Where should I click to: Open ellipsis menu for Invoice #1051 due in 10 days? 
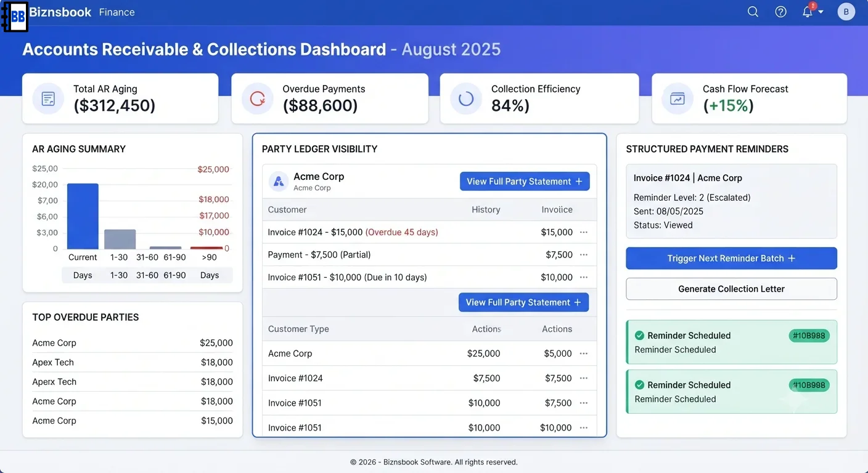(584, 277)
